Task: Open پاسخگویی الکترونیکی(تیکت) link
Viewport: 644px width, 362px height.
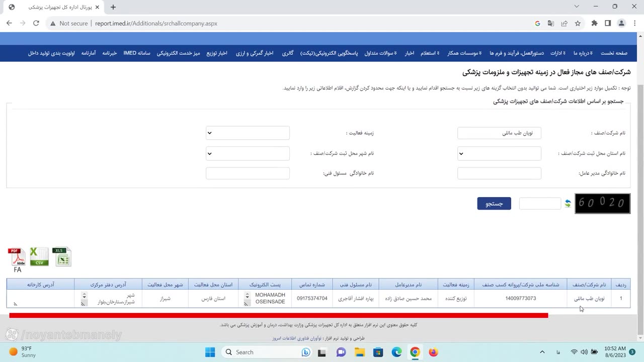Action: click(329, 53)
